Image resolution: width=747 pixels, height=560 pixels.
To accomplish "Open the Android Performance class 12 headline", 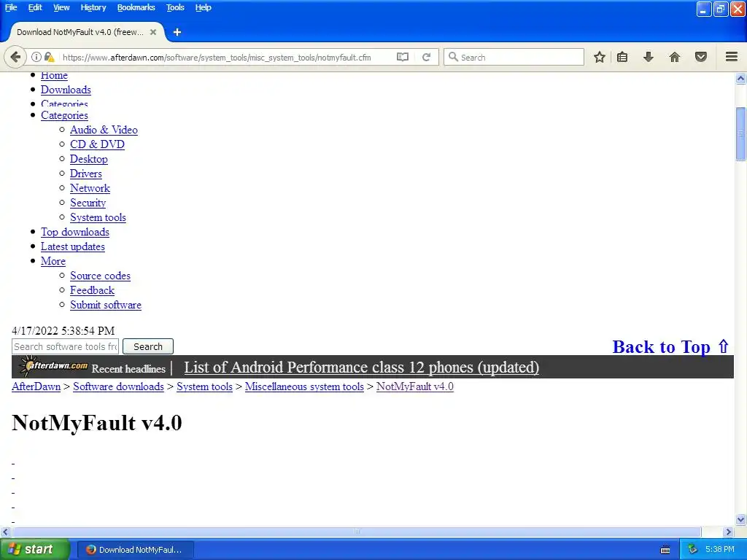I will click(x=362, y=367).
